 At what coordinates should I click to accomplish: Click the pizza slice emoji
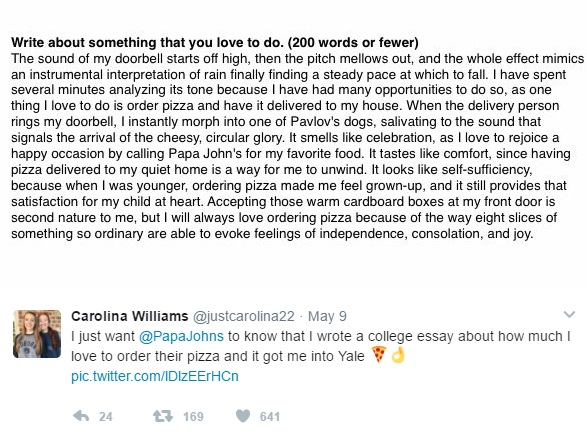pos(379,355)
